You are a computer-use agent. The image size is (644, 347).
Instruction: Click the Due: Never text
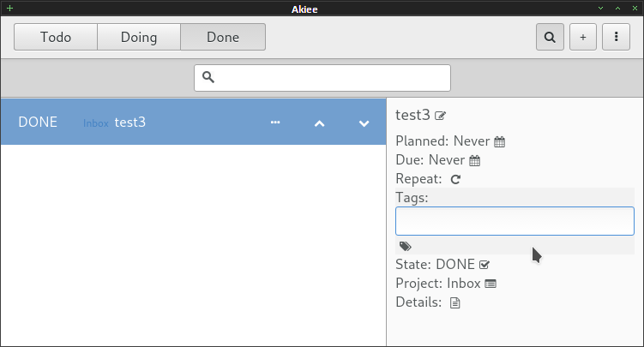(430, 160)
